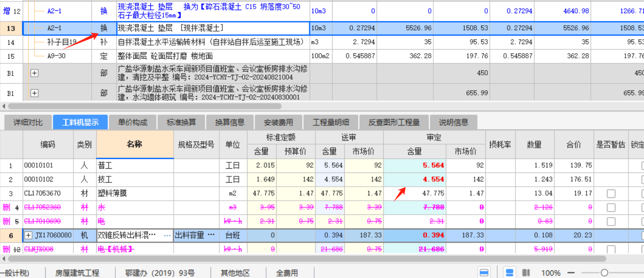Open the 标准换算 tab
644x278 pixels.
181,122
